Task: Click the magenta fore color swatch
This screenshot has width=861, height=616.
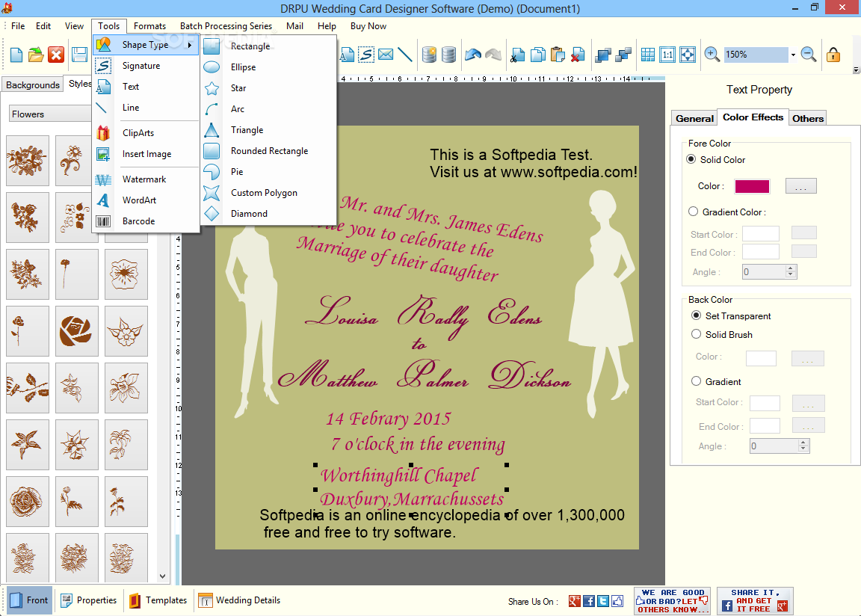Action: pyautogui.click(x=752, y=186)
